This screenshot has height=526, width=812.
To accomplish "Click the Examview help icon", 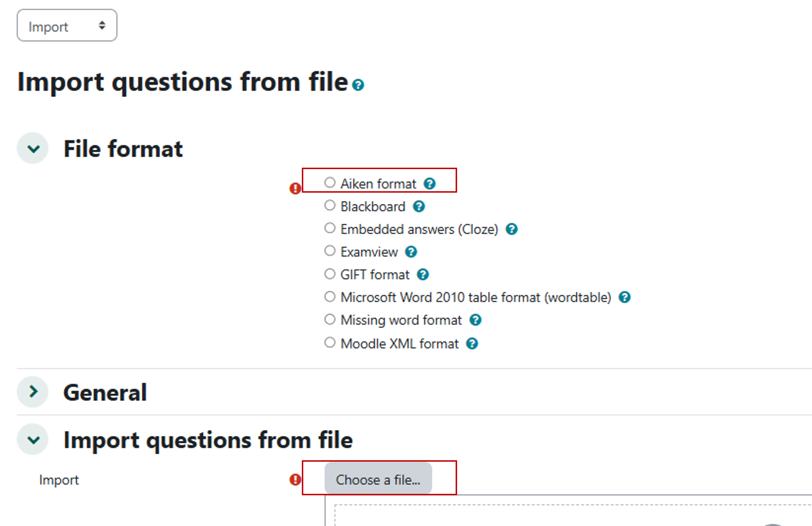I will point(411,252).
